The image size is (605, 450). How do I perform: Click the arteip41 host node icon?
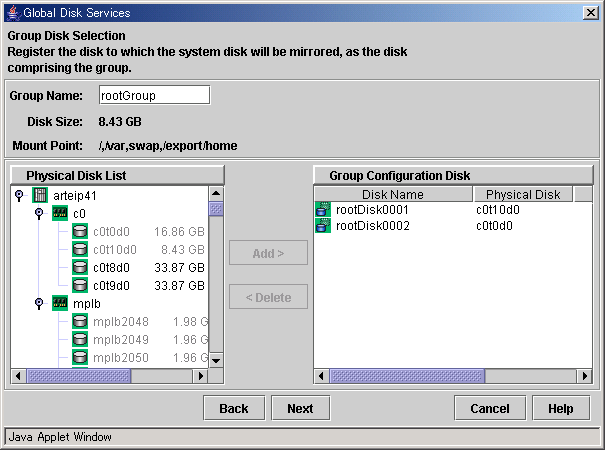tap(40, 195)
